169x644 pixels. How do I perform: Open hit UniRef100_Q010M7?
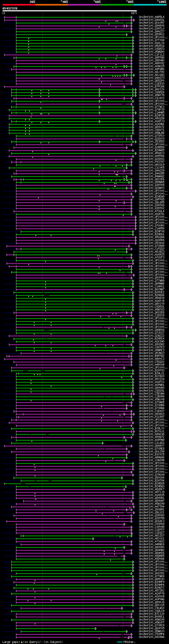tap(152, 23)
